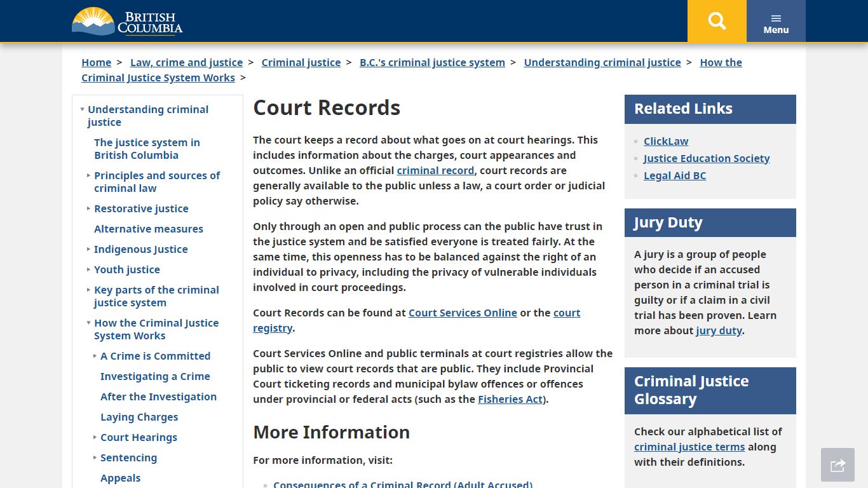Viewport: 868px width, 488px height.
Task: Select Appeals in sidebar
Action: tap(120, 478)
